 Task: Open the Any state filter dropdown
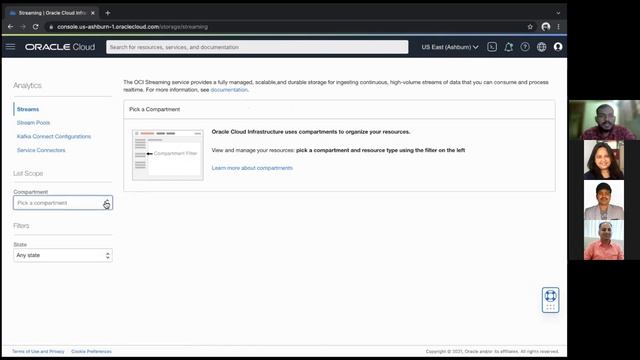pos(63,255)
